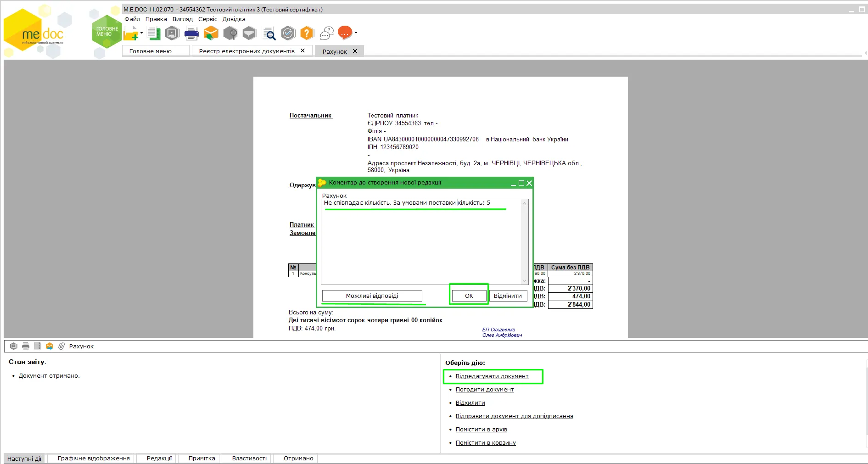Click inside the comment text field
This screenshot has width=868, height=464.
[x=421, y=241]
